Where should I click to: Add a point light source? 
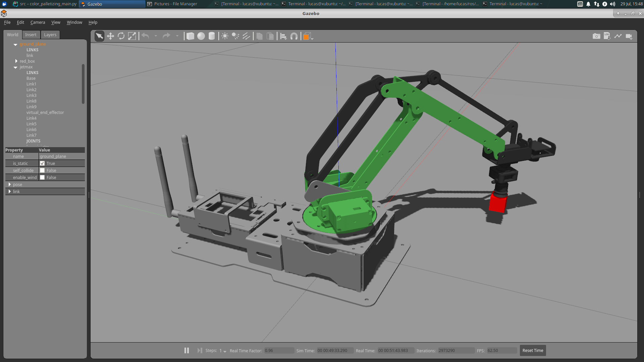(x=225, y=36)
